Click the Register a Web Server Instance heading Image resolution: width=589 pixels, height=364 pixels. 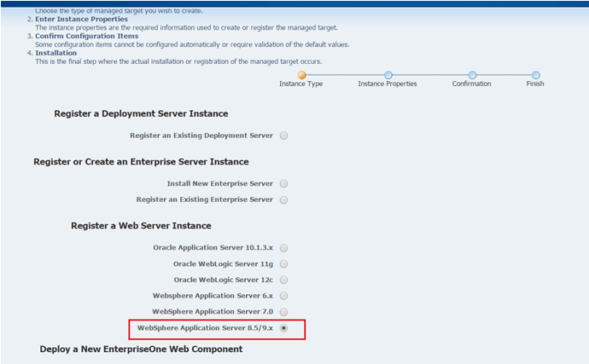[141, 226]
